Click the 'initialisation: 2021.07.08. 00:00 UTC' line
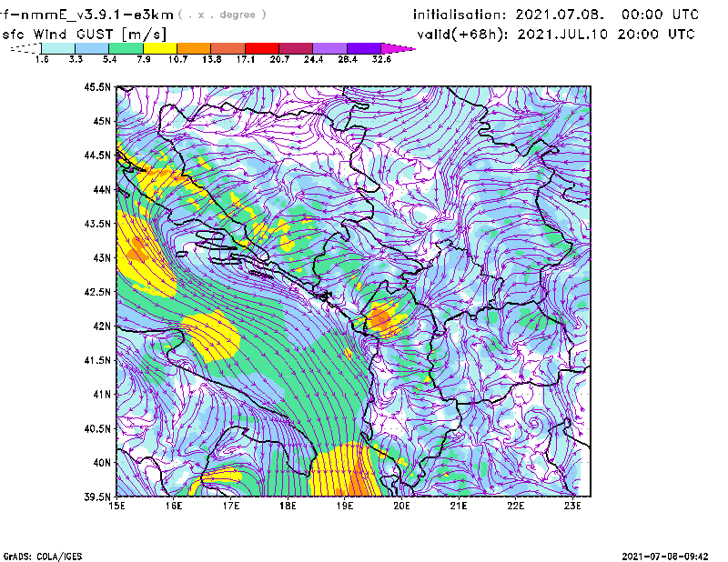This screenshot has height=562, width=728. pyautogui.click(x=556, y=15)
